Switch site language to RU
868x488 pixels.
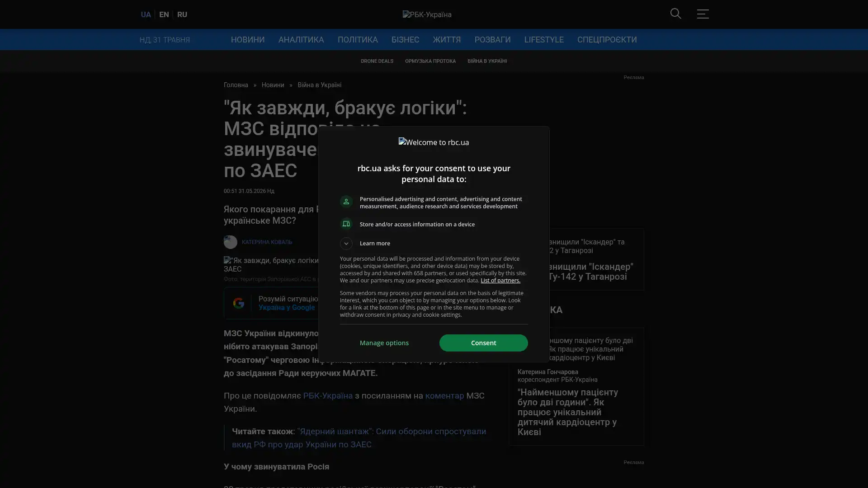(x=182, y=14)
